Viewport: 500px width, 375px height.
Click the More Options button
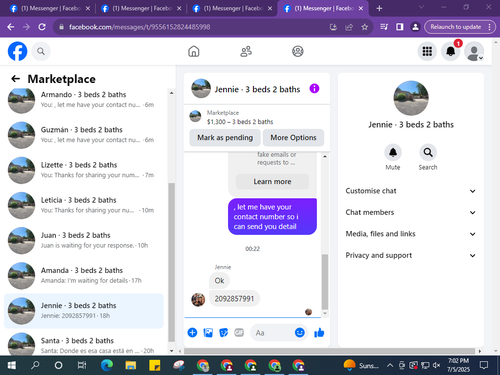293,137
